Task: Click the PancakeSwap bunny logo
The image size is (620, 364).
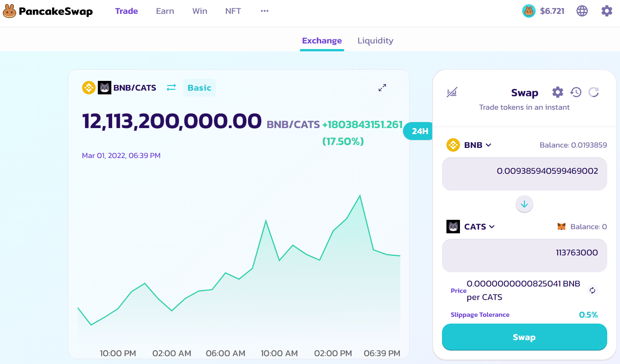Action: click(x=9, y=11)
